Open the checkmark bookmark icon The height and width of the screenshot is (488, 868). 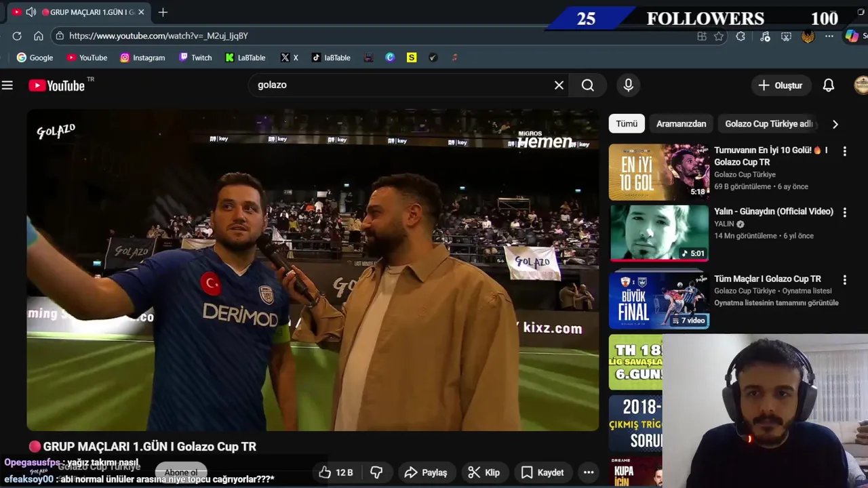click(433, 58)
